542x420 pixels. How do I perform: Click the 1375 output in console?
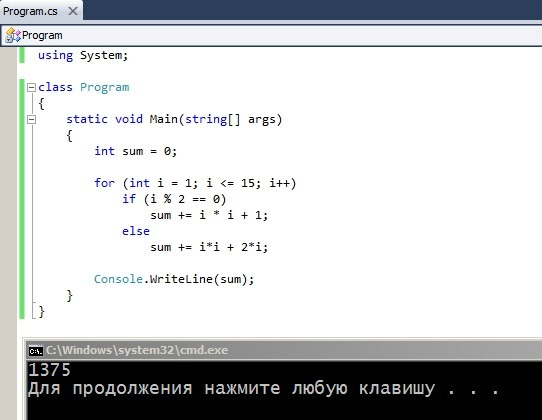click(49, 370)
